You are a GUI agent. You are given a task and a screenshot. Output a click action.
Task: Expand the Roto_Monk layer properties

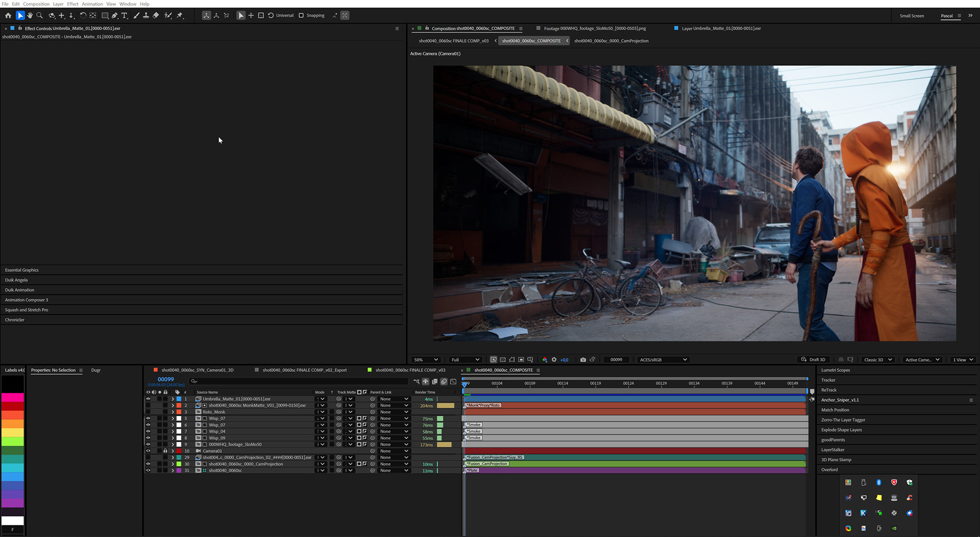click(x=173, y=412)
